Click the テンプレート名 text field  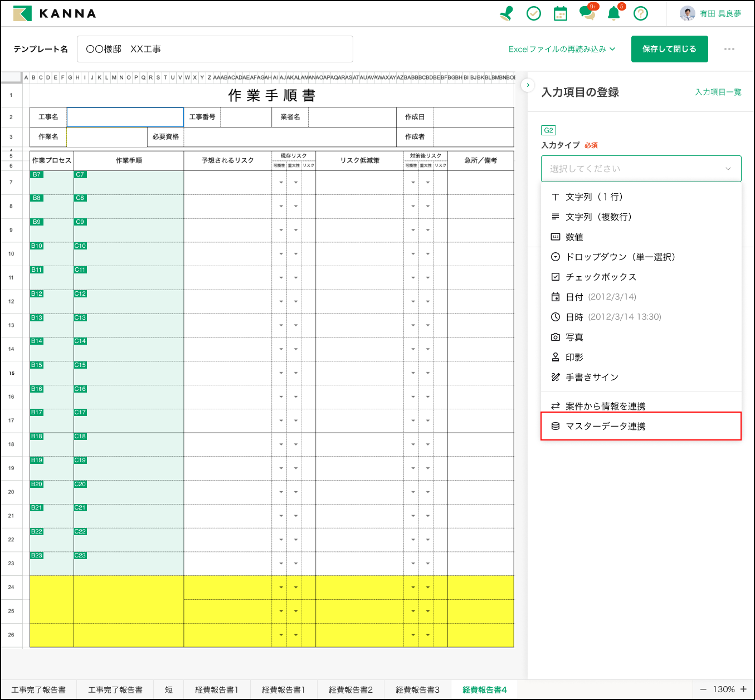pyautogui.click(x=215, y=49)
